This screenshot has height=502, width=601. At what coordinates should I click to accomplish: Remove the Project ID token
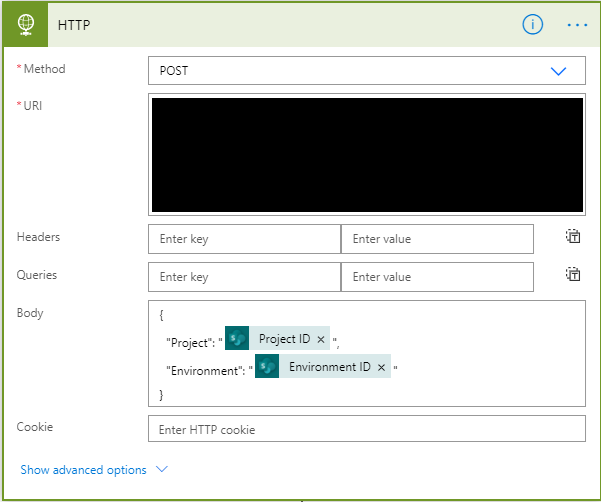[320, 340]
